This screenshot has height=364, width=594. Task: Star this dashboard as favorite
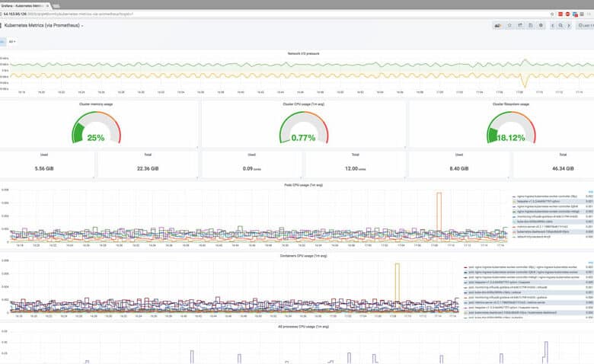pyautogui.click(x=509, y=25)
